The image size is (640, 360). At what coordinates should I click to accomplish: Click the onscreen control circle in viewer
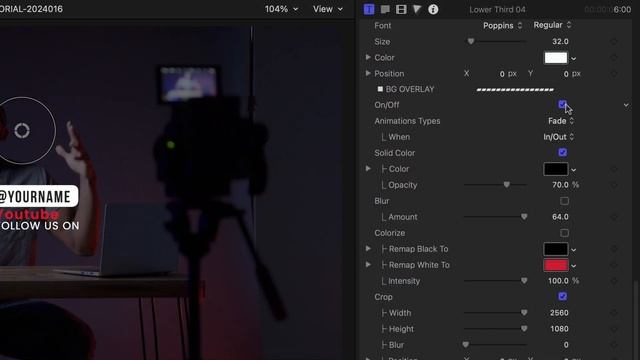point(22,131)
